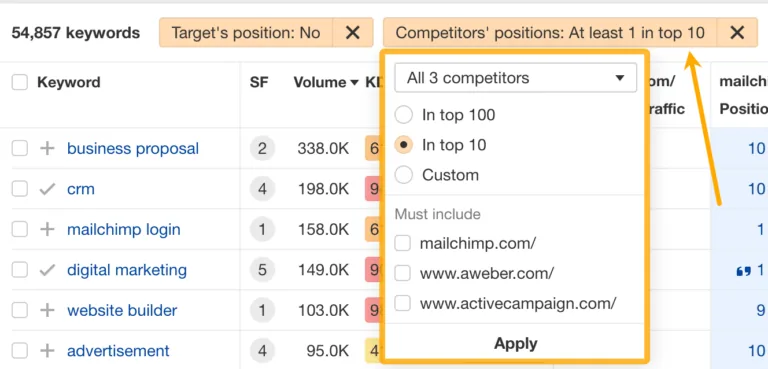Check the www.aweber.com/ checkbox
768x369 pixels.
403,273
